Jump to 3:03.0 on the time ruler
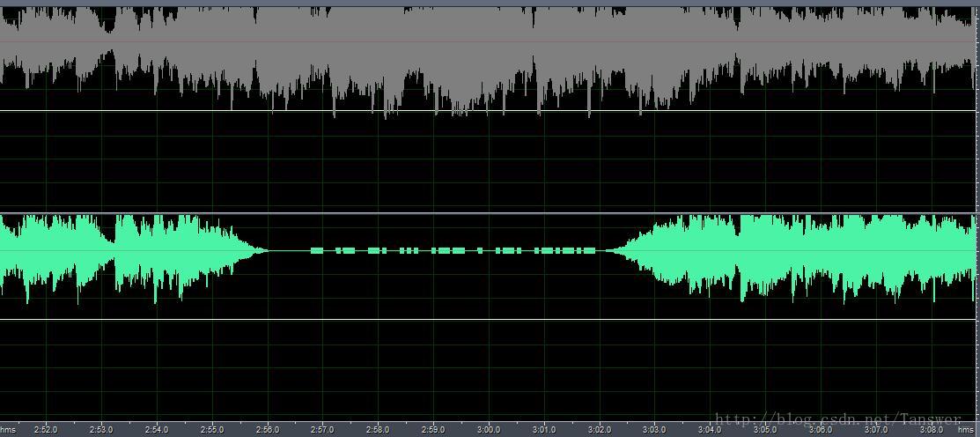The image size is (980, 437). click(x=655, y=430)
